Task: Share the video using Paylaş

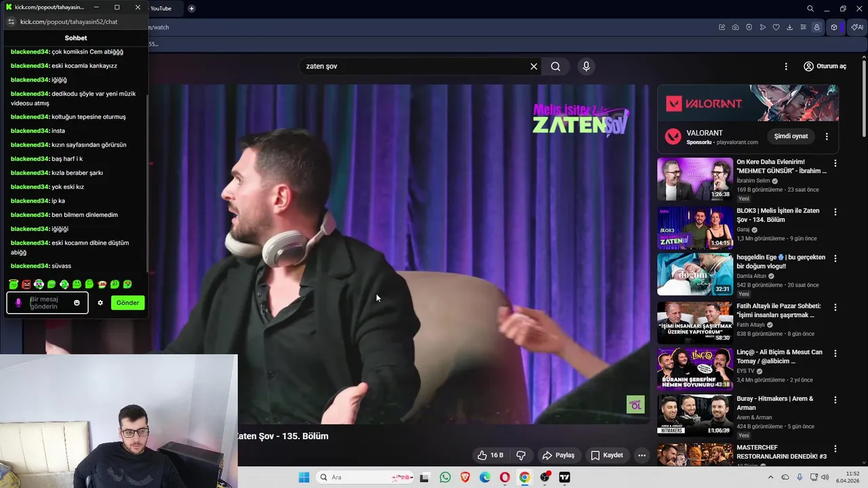Action: click(558, 455)
